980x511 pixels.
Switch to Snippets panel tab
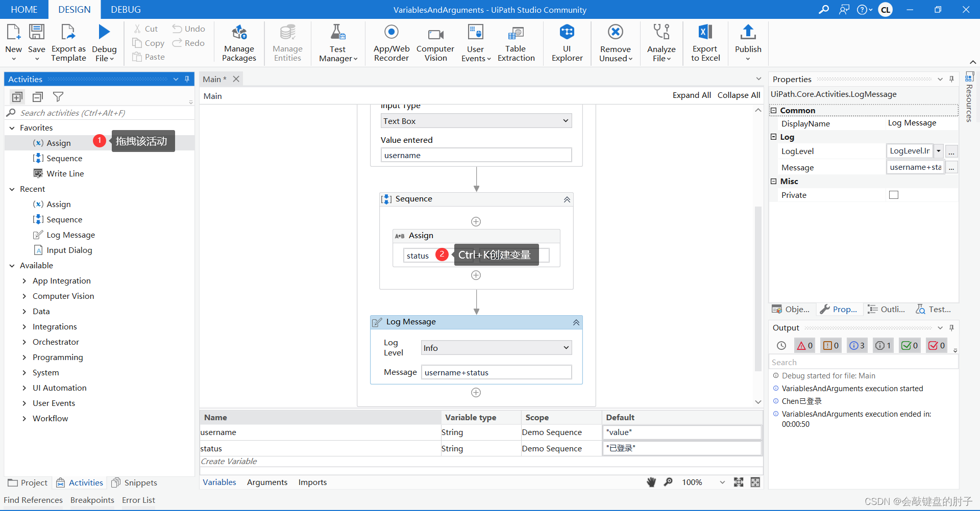pos(134,483)
